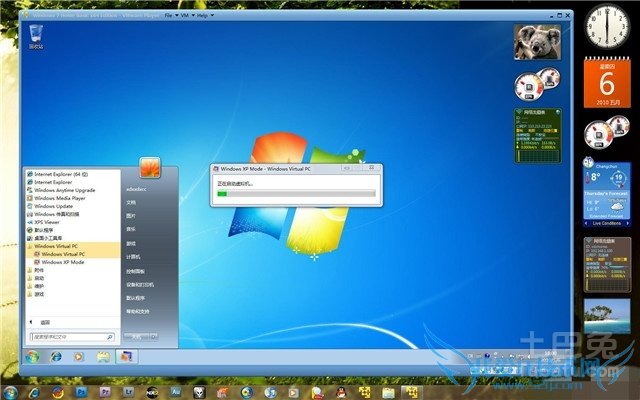Select Virtual PC button on VM taskbar
Image resolution: width=640 pixels, height=400 pixels.
tap(126, 357)
